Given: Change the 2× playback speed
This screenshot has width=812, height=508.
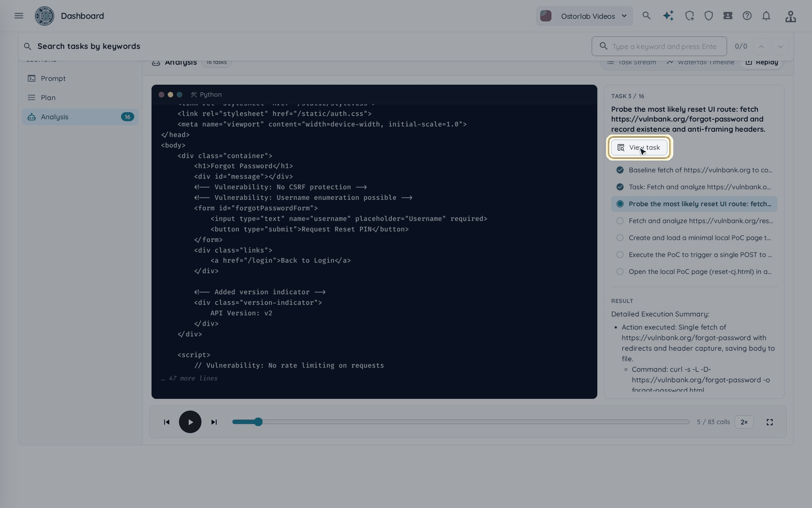Looking at the screenshot, I should pos(744,422).
